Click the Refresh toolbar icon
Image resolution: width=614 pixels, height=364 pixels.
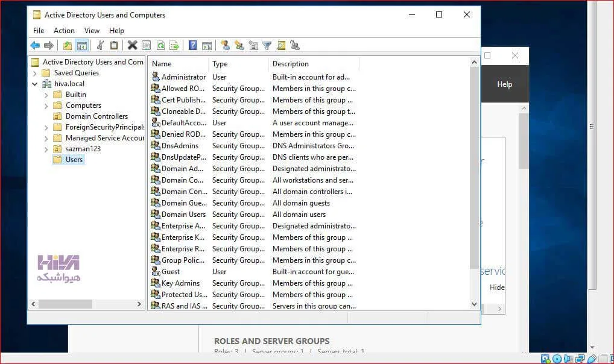click(160, 45)
